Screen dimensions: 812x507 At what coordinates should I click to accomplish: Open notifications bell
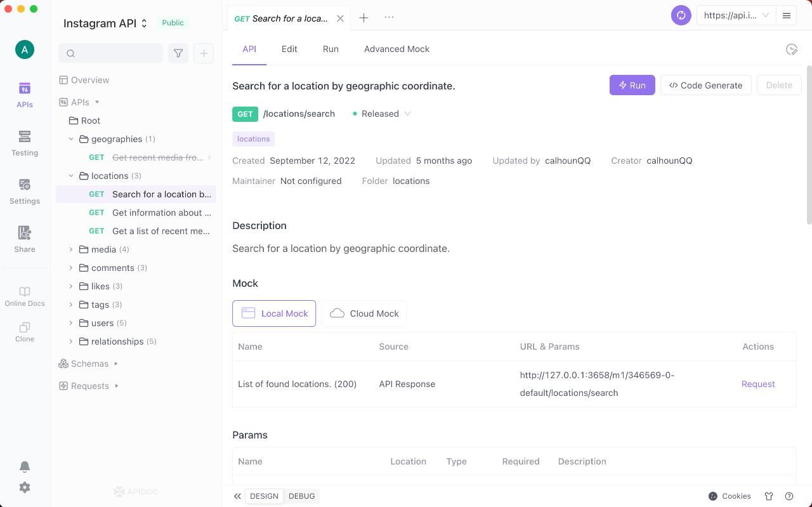(25, 466)
